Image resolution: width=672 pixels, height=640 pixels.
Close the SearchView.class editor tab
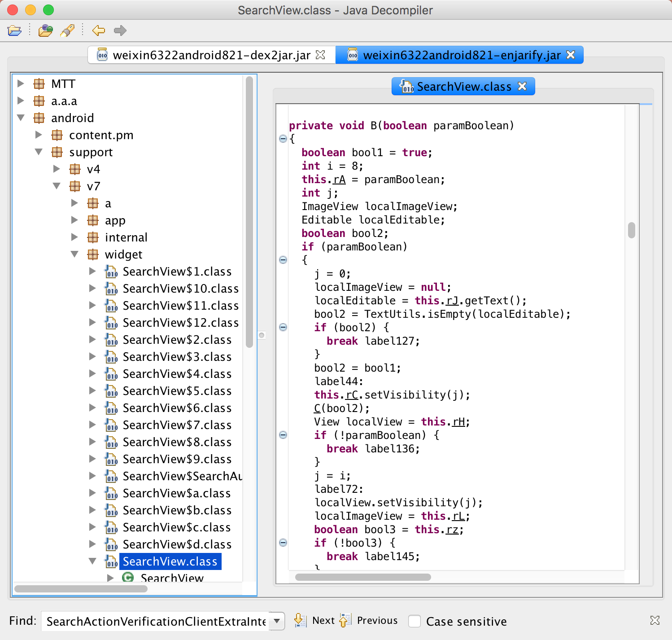[522, 86]
